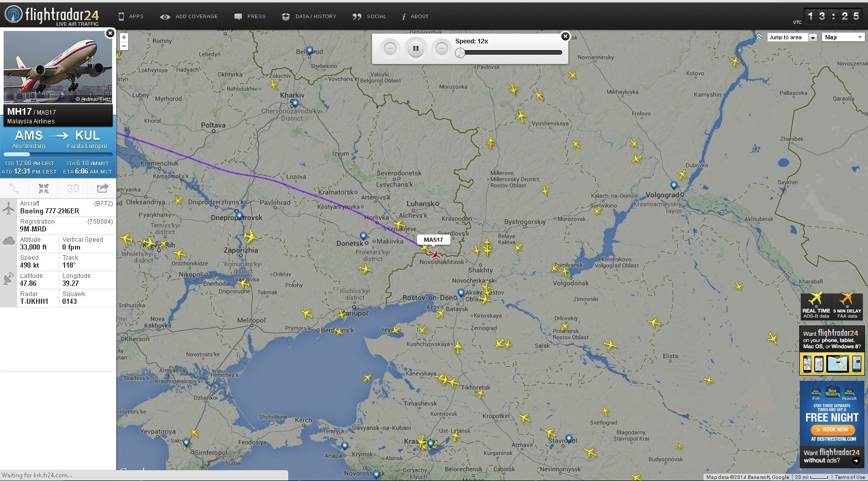Open the Map type dropdown

click(x=844, y=37)
